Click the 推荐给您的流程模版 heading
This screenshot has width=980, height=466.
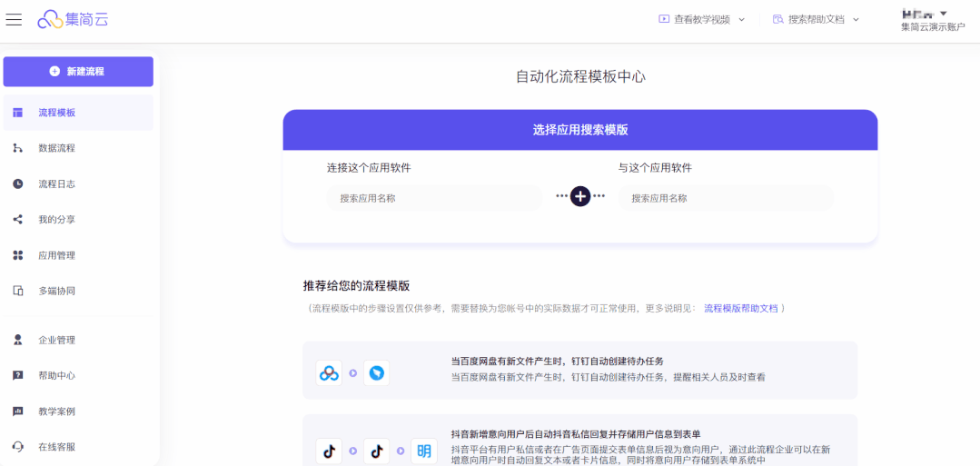pos(356,286)
